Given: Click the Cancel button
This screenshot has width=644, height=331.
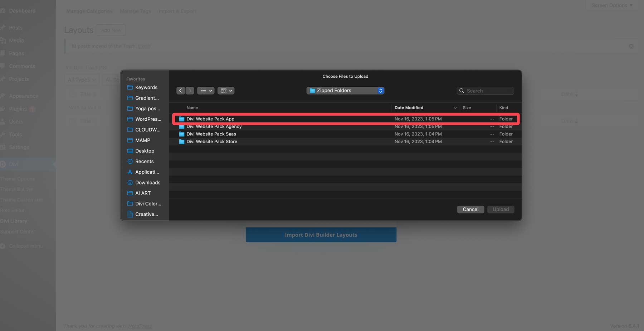Looking at the screenshot, I should pos(470,210).
